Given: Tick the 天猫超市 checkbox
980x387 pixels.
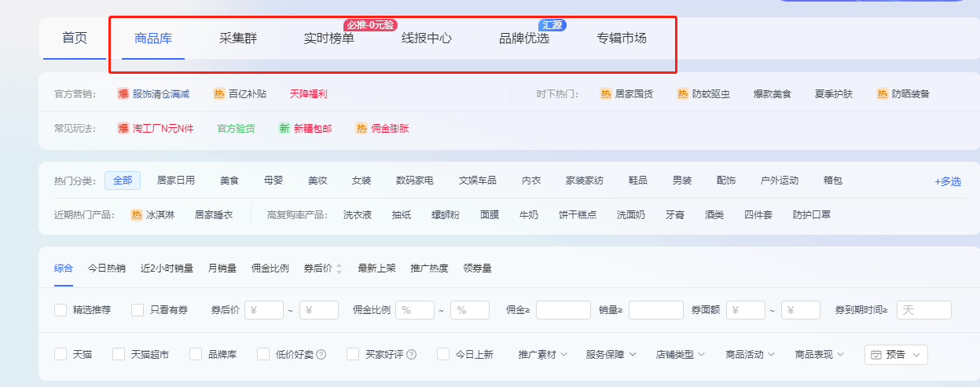Looking at the screenshot, I should pos(119,355).
